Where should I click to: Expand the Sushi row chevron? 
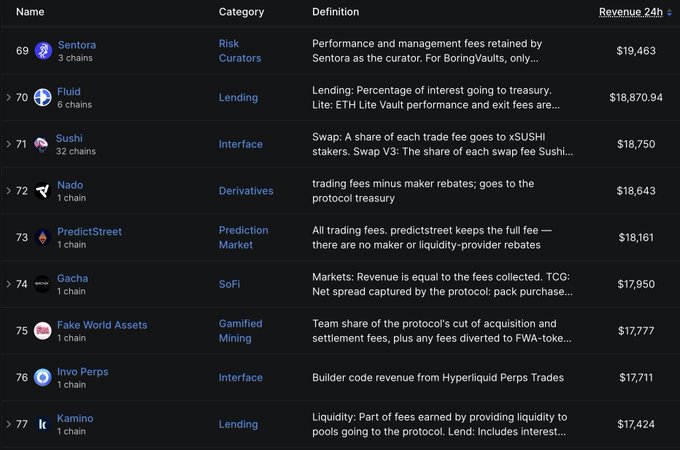tap(8, 144)
